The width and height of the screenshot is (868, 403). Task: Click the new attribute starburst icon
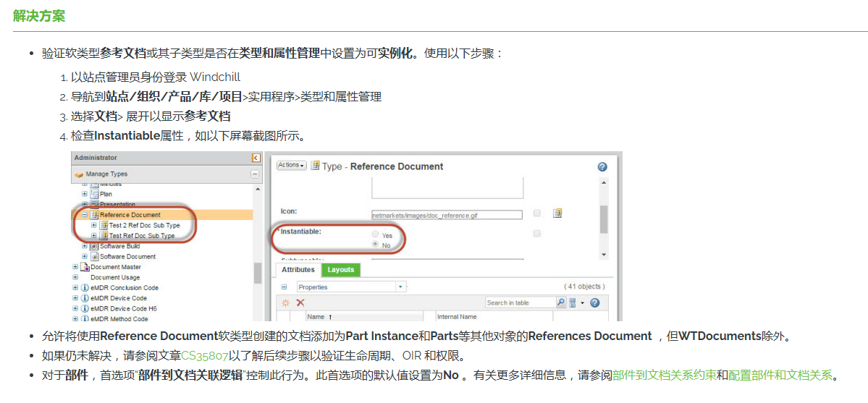[x=286, y=303]
